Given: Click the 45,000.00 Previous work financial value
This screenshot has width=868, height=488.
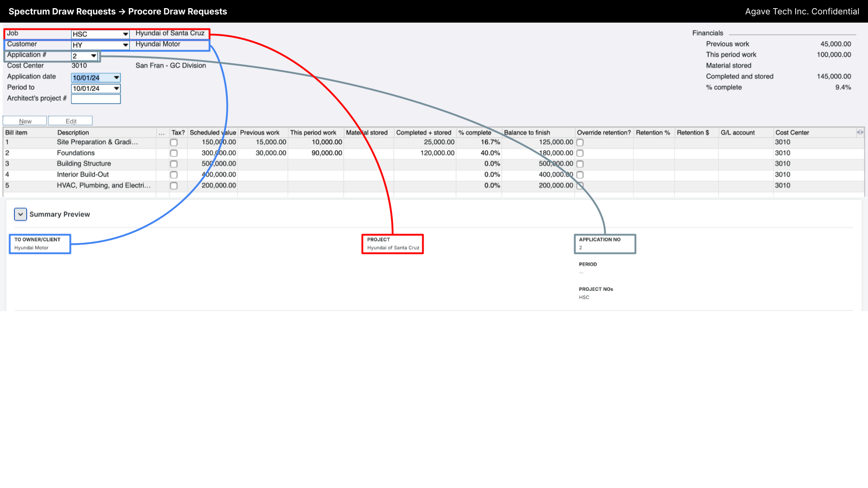Looking at the screenshot, I should coord(835,44).
